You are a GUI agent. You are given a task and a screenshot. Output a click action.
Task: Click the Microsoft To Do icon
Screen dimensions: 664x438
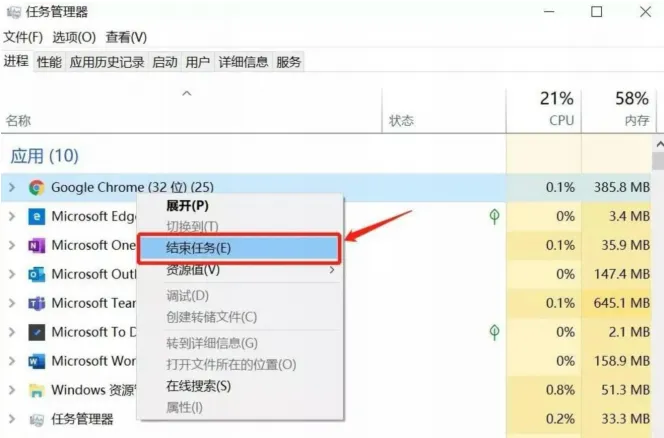click(36, 332)
